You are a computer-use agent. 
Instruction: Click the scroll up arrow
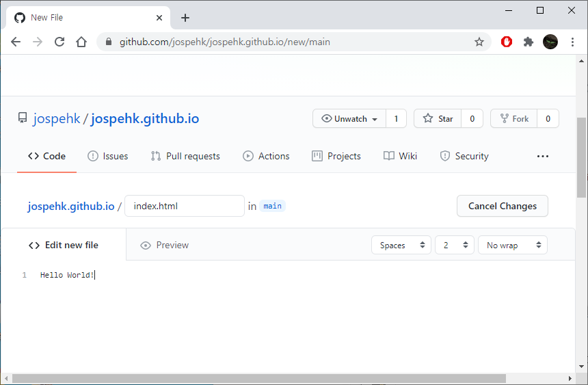click(x=582, y=61)
